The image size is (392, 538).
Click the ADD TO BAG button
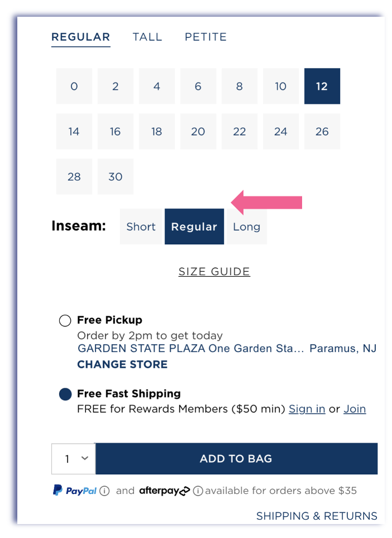click(236, 459)
